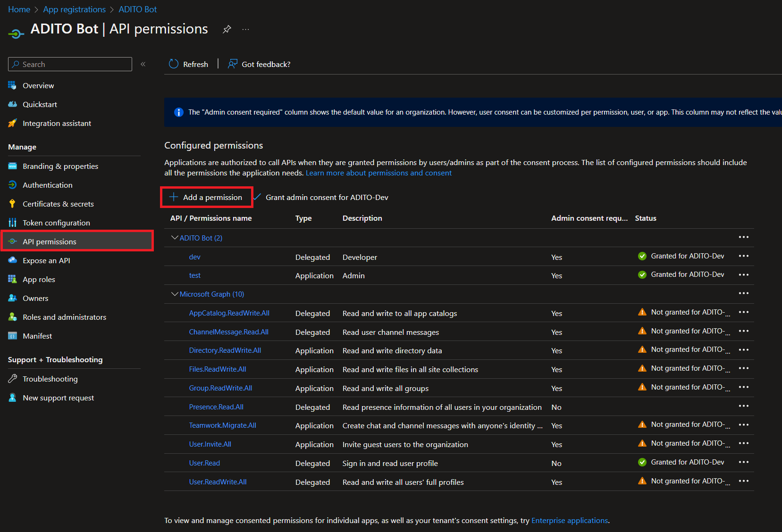Open Manifest menu item
The image size is (782, 532).
37,336
